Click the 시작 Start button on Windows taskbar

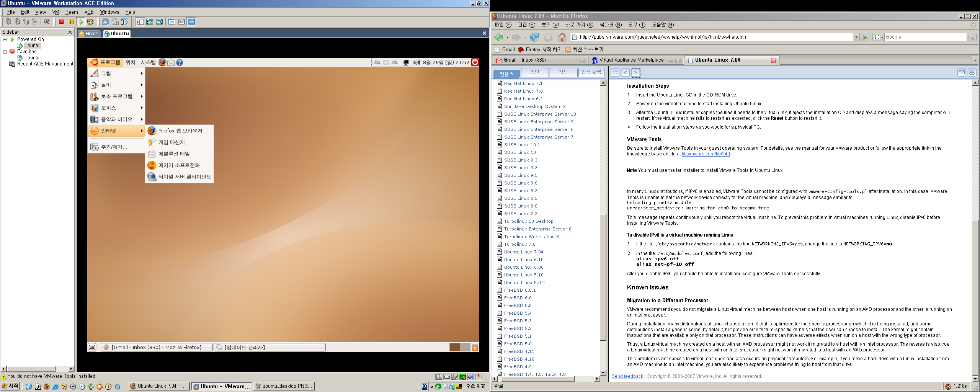(x=10, y=386)
